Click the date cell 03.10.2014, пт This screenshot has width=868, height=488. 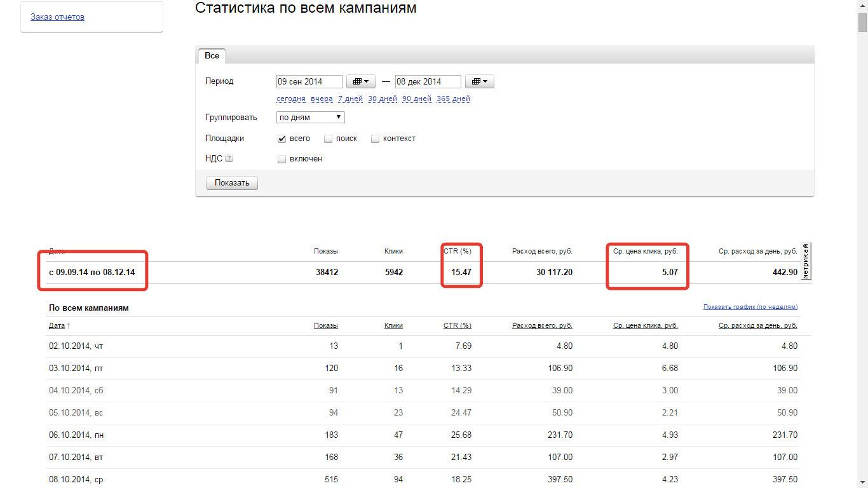(x=76, y=369)
